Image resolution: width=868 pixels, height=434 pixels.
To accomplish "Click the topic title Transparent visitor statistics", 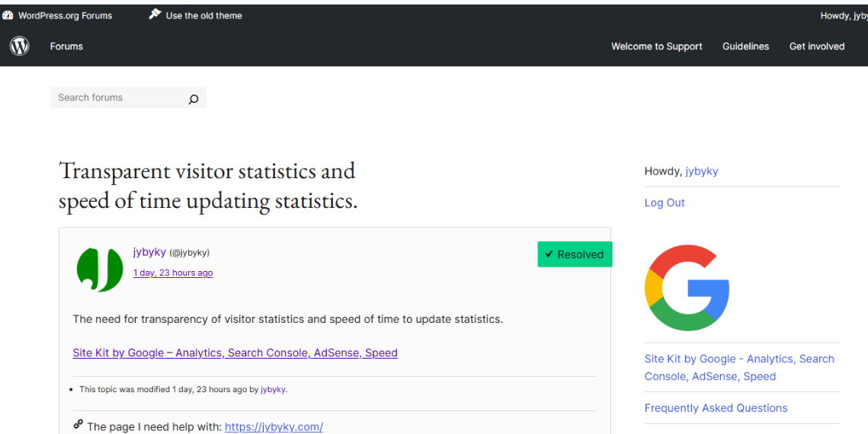I will 208,186.
